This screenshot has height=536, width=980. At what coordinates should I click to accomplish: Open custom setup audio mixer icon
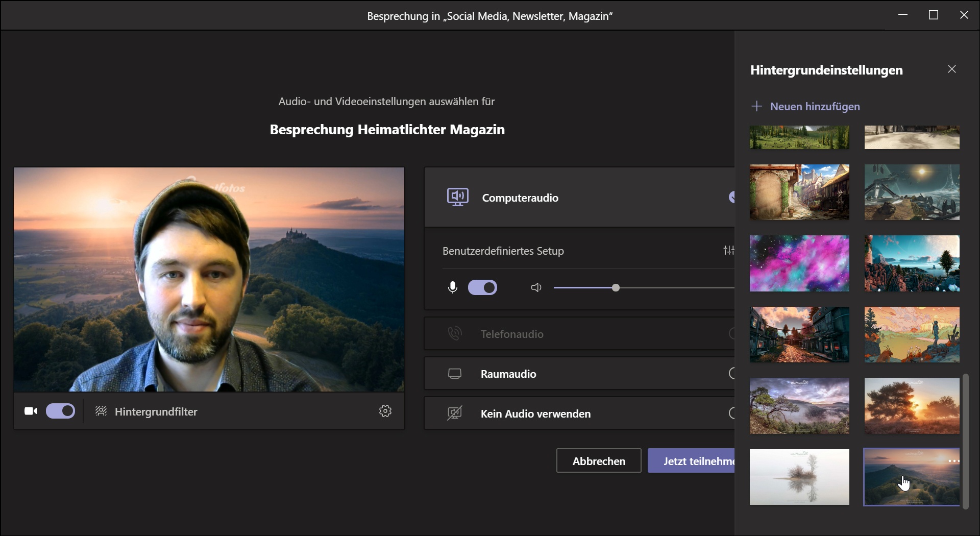coord(728,250)
